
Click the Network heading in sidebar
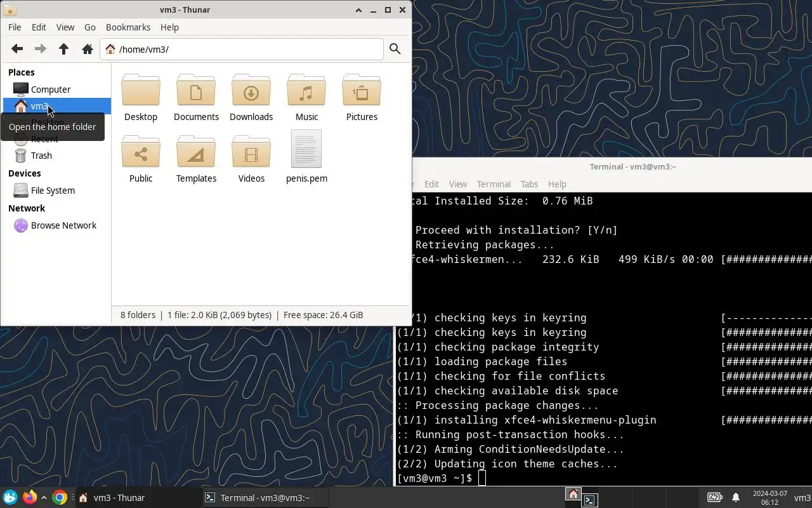tap(27, 208)
